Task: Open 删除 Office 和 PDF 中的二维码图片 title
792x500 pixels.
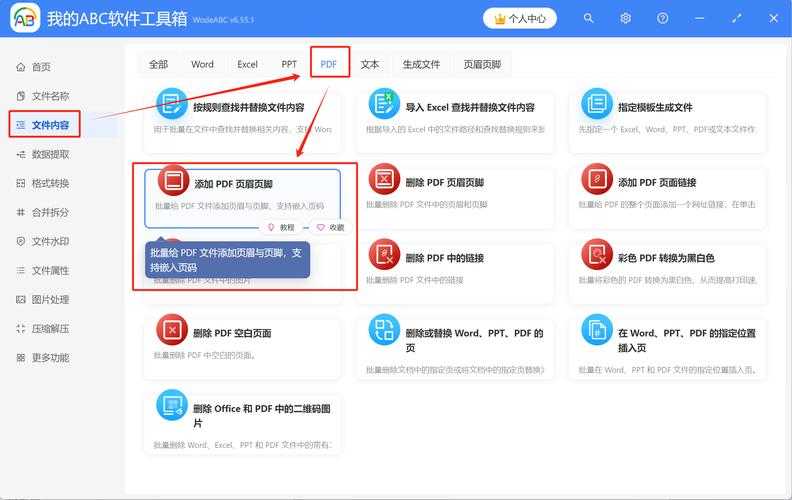Action: point(262,416)
